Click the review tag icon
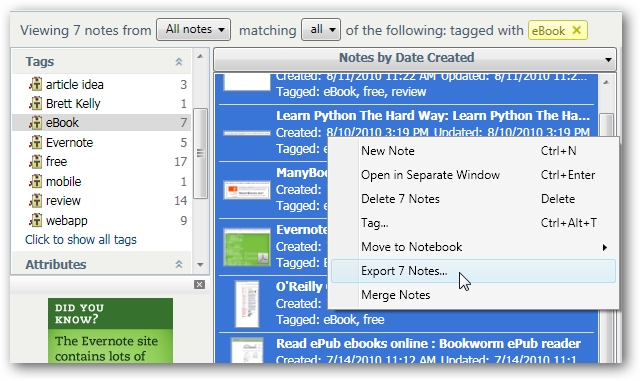 coord(36,201)
